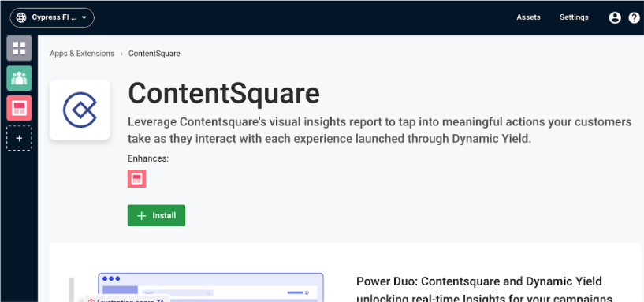644x302 pixels.
Task: Click the globe icon in site selector
Action: point(21,17)
